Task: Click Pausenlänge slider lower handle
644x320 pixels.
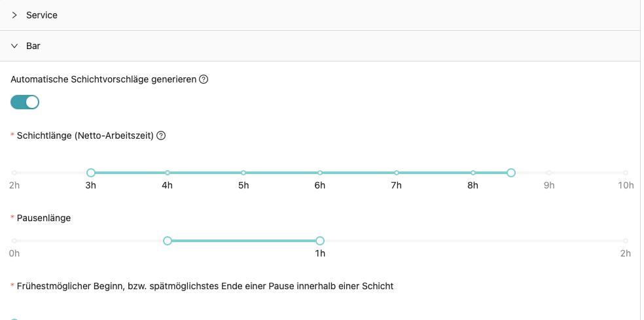Action: (x=168, y=241)
